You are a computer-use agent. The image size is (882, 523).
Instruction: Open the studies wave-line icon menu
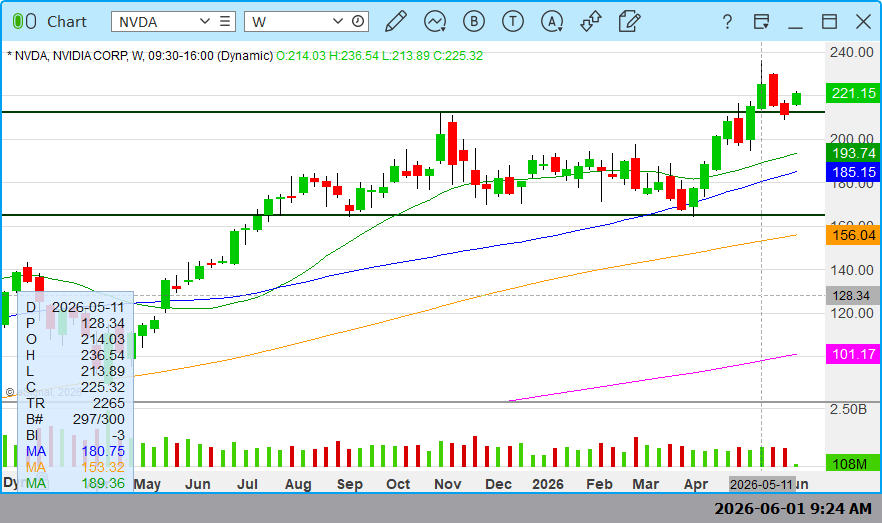435,21
